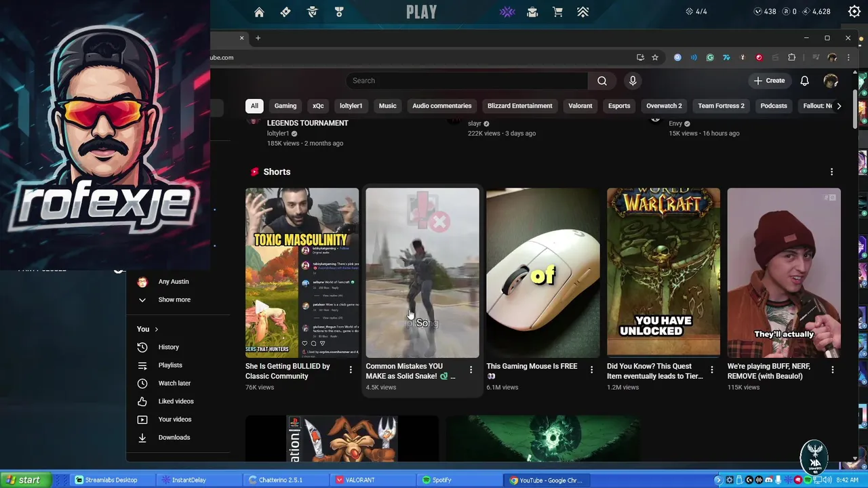Open options for Toxic Masculinity short

click(351, 370)
